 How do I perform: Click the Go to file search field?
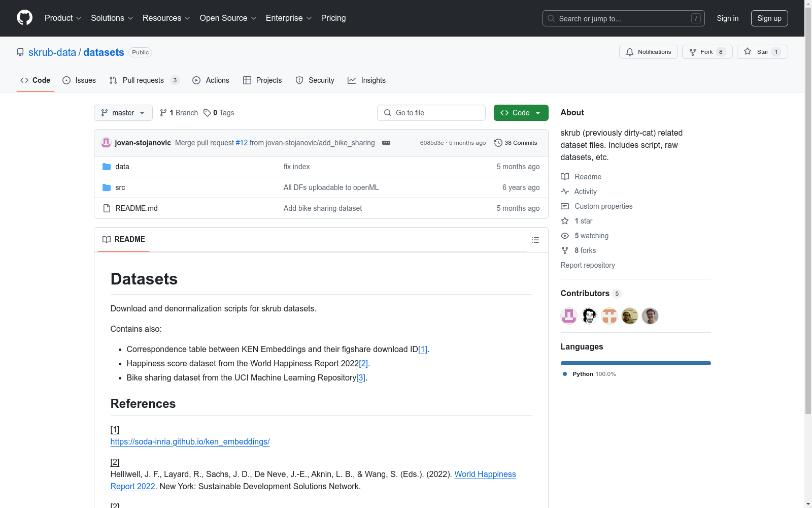(x=431, y=113)
